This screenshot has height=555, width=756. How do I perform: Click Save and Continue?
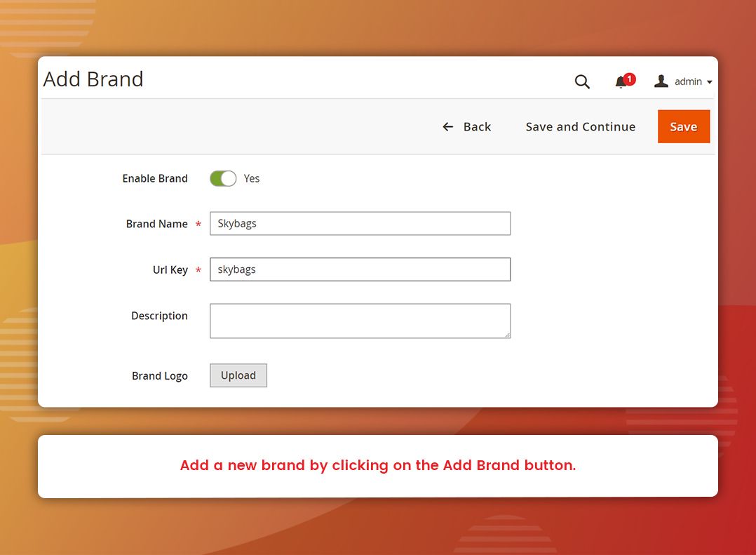click(580, 127)
